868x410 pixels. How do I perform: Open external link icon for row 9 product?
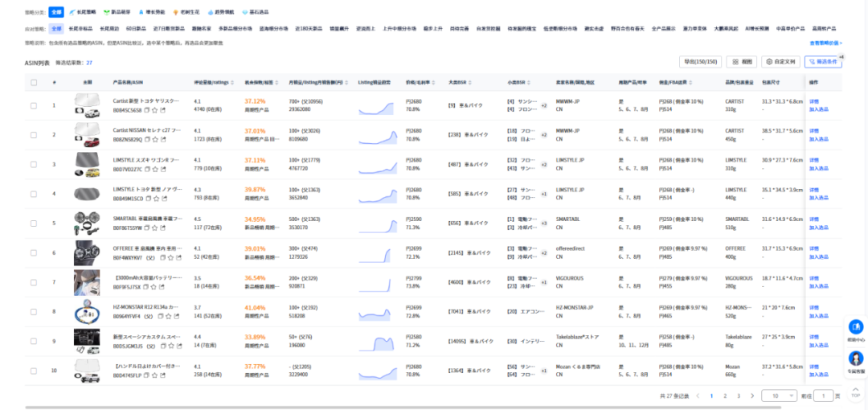click(x=178, y=346)
